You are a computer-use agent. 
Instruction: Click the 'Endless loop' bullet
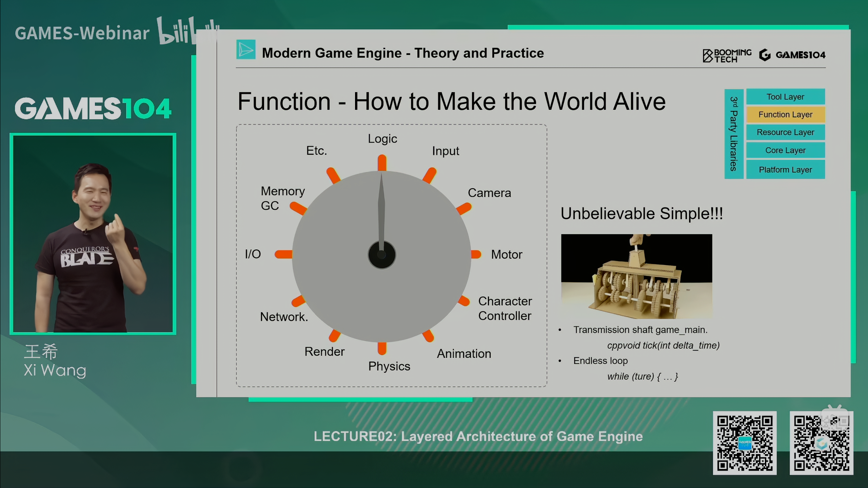tap(600, 361)
